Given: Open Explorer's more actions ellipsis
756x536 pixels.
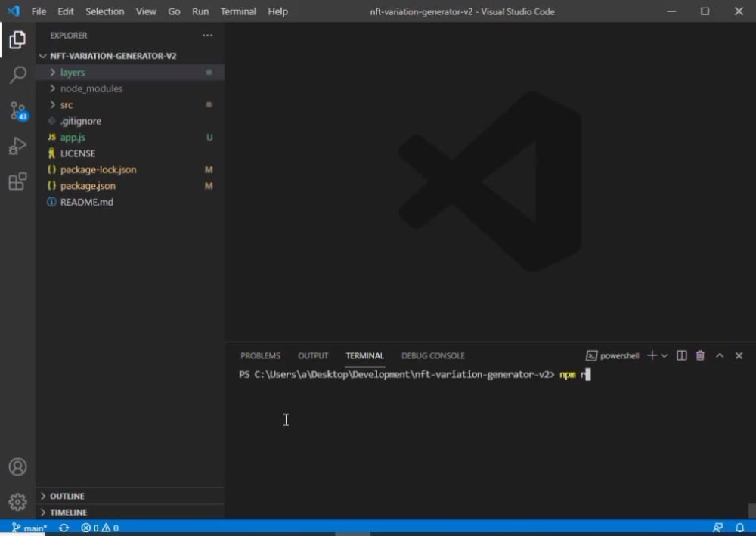Looking at the screenshot, I should coord(207,36).
